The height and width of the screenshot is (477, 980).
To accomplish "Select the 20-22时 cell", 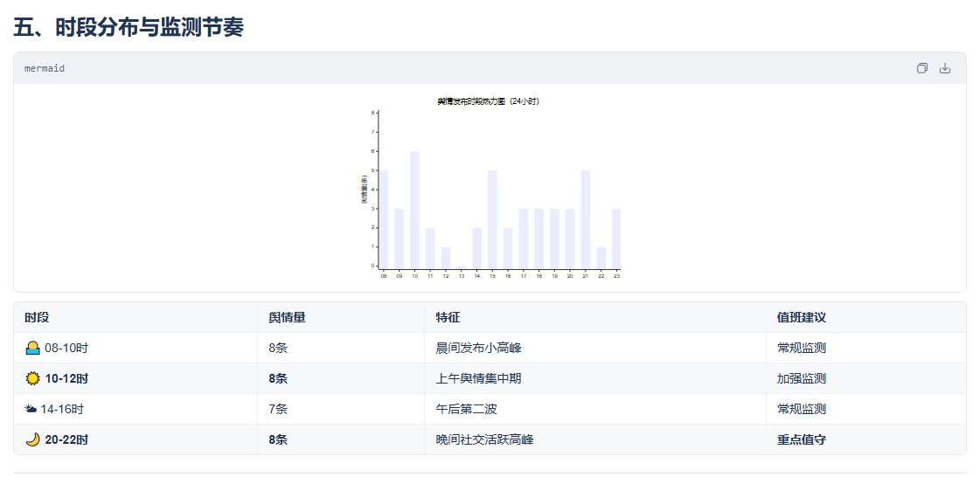I will tap(136, 439).
